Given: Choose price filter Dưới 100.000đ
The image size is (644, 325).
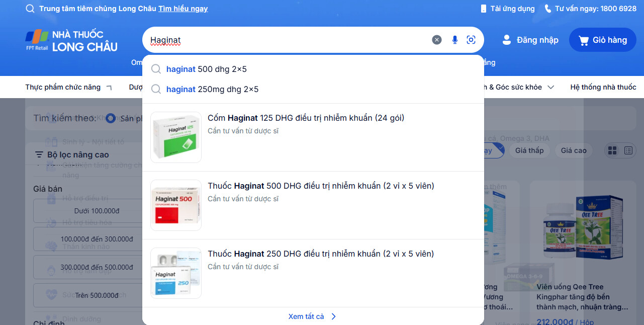Looking at the screenshot, I should [97, 211].
